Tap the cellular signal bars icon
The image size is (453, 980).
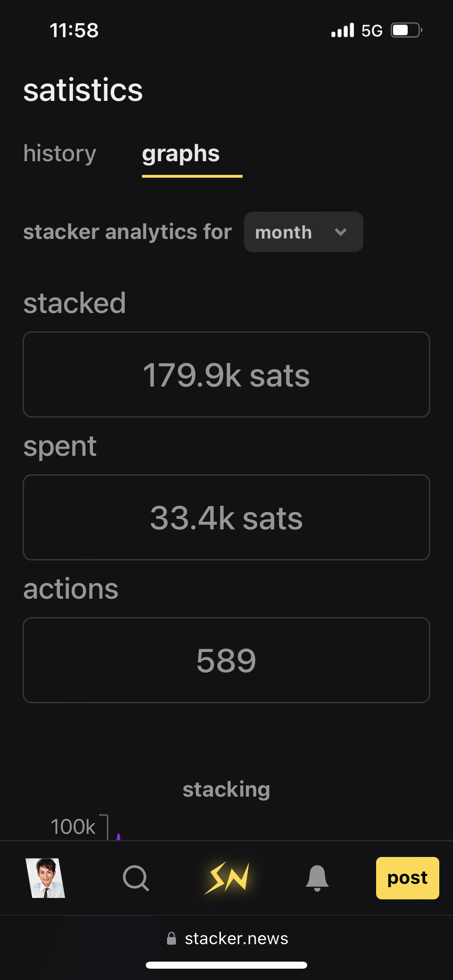pyautogui.click(x=343, y=31)
